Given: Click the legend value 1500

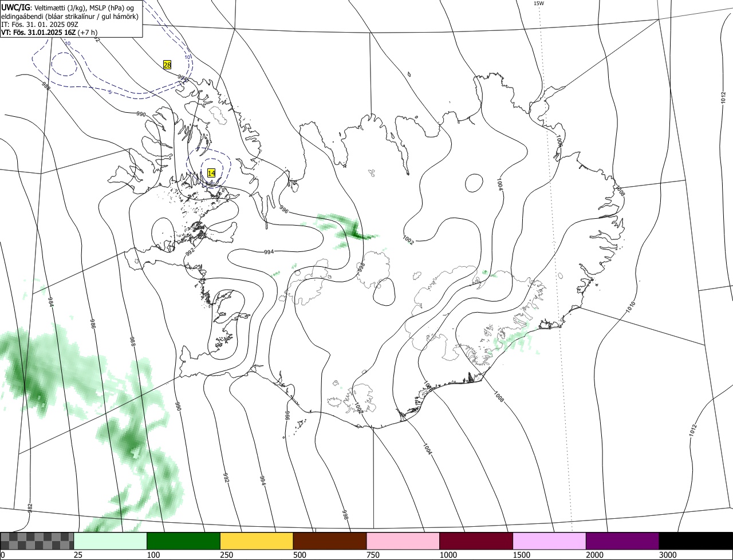Looking at the screenshot, I should (x=522, y=555).
